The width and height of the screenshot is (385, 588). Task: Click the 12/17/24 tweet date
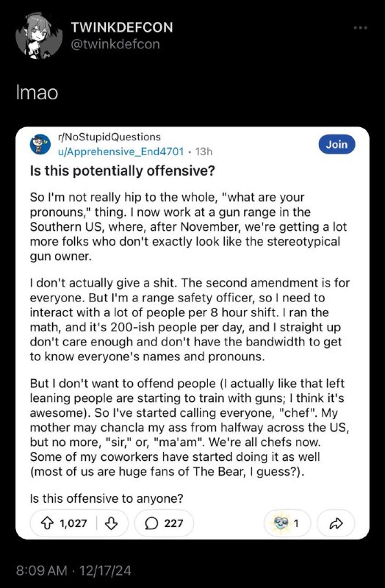click(x=105, y=571)
